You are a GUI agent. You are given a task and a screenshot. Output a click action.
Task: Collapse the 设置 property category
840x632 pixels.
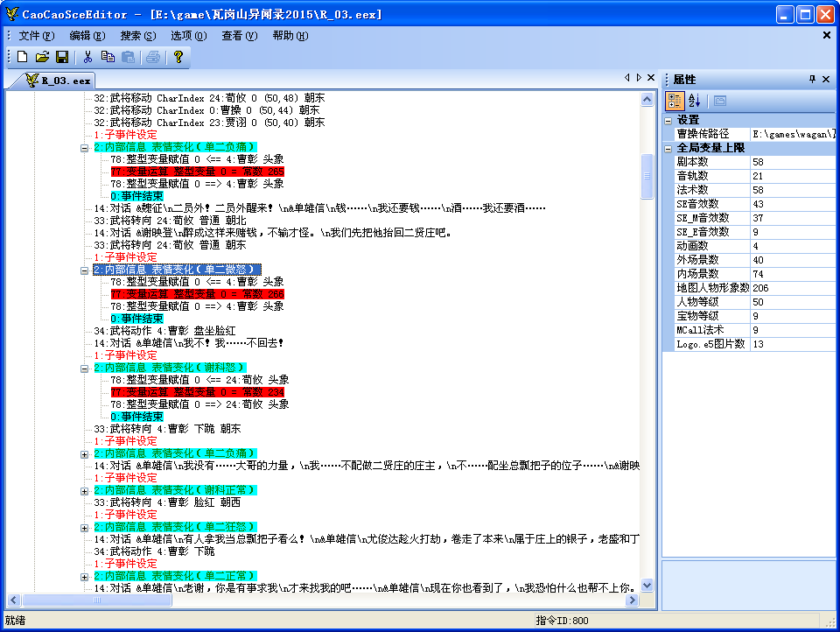click(x=668, y=120)
